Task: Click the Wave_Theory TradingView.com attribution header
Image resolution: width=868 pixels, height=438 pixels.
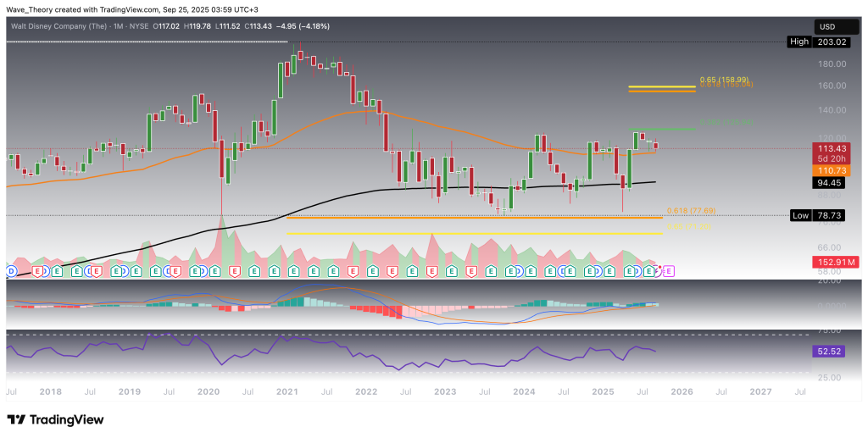Action: pyautogui.click(x=131, y=9)
